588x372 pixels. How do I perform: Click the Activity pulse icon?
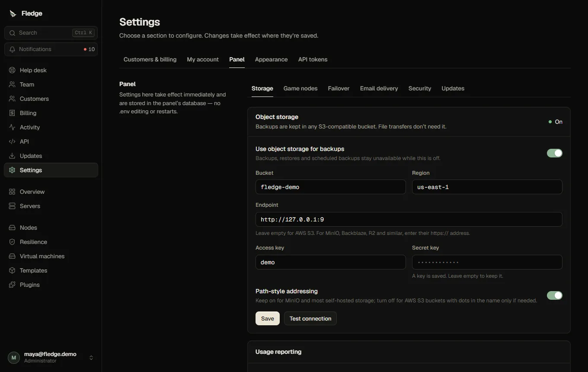(12, 127)
